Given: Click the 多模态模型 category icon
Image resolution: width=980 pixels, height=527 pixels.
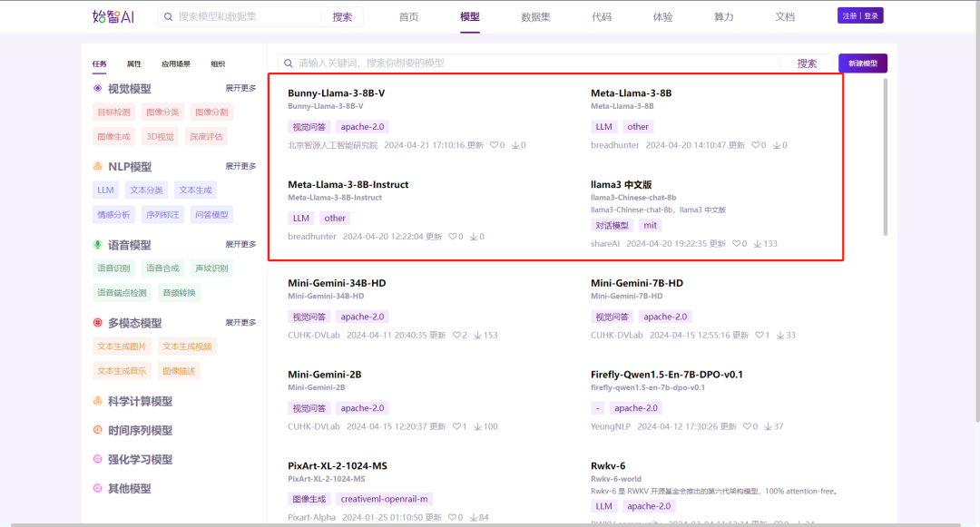Looking at the screenshot, I should [97, 322].
